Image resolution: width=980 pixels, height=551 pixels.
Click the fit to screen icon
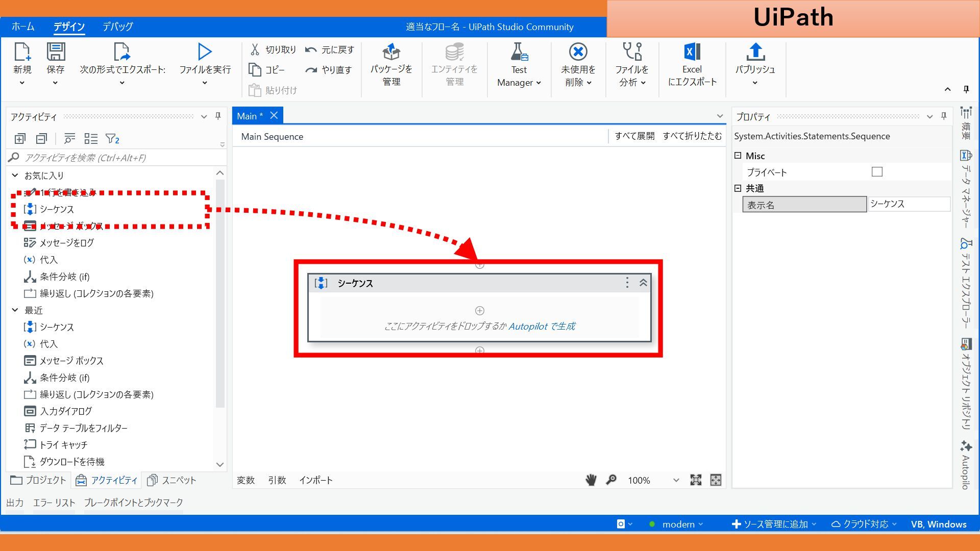tap(696, 480)
